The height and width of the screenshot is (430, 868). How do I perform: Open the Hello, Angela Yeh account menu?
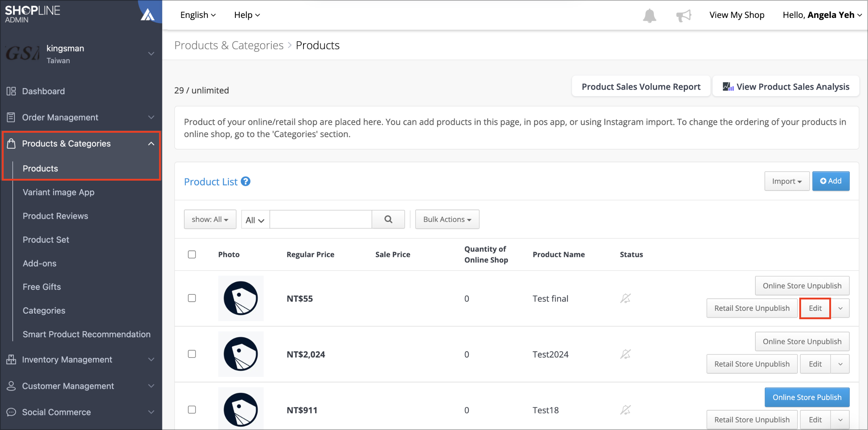(x=822, y=15)
